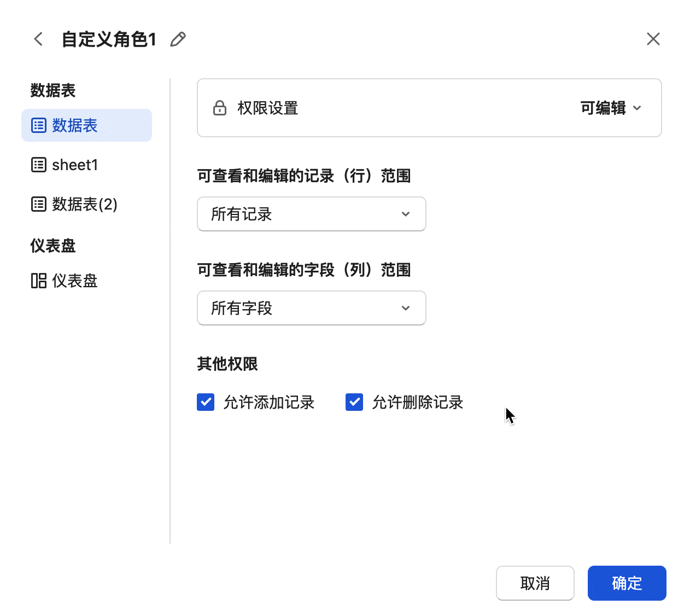The width and height of the screenshot is (690, 616).
Task: Click the 允许删除记录 label text
Action: (417, 402)
